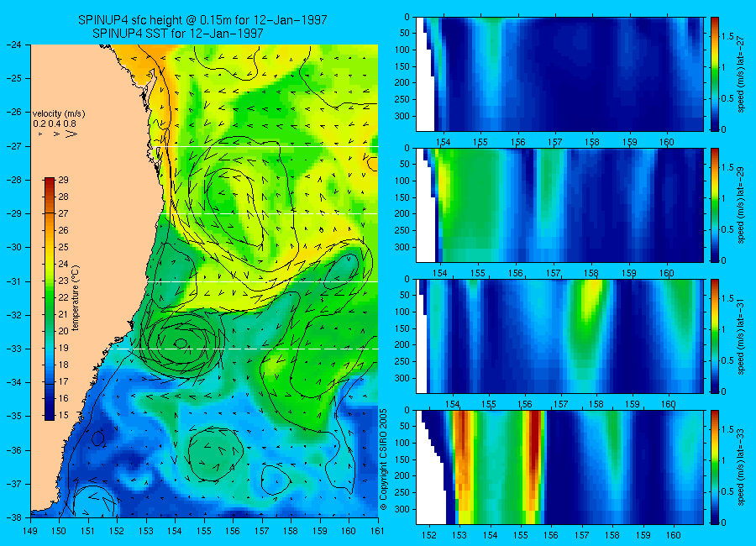Click the 156 longitude tick under the lat=-31 panel
The width and height of the screenshot is (756, 546).
click(524, 404)
